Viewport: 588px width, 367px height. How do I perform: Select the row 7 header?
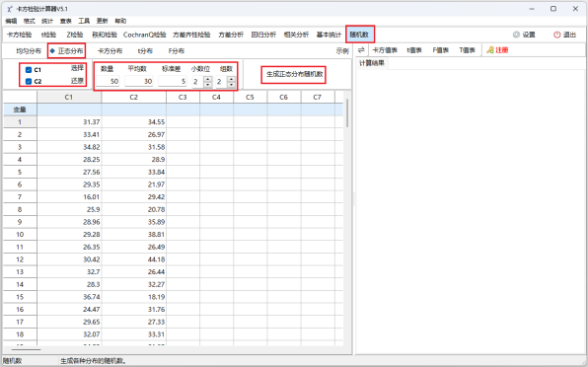pyautogui.click(x=20, y=196)
